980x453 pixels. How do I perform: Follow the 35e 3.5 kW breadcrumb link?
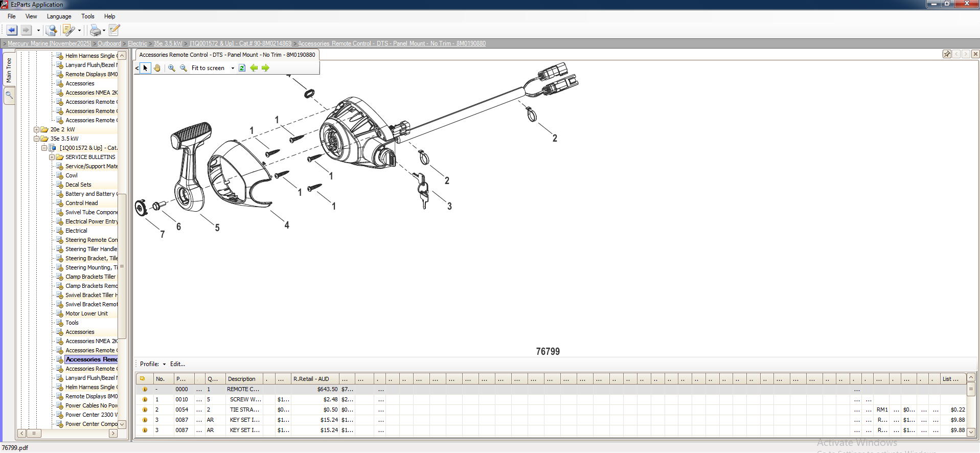tap(168, 43)
